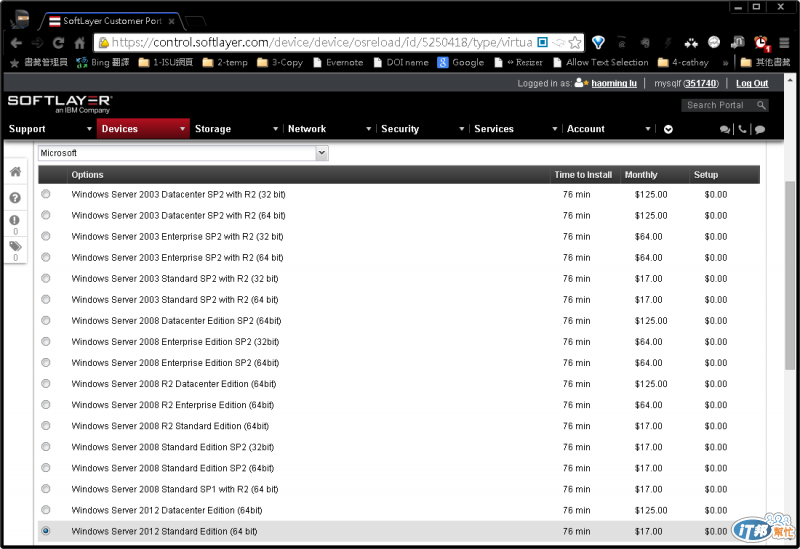The height and width of the screenshot is (549, 800).
Task: Expand the Support menu arrow
Action: pyautogui.click(x=89, y=129)
